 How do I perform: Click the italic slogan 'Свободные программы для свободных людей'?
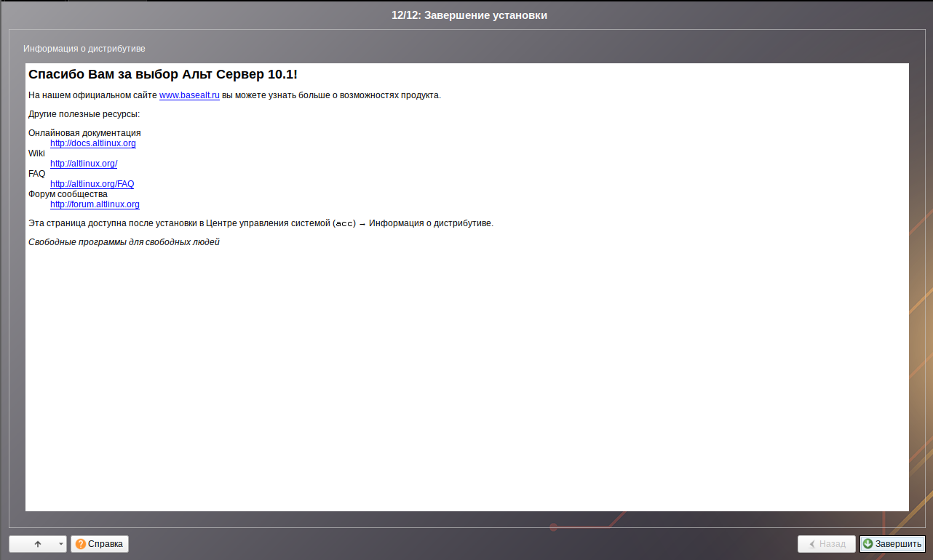(124, 242)
